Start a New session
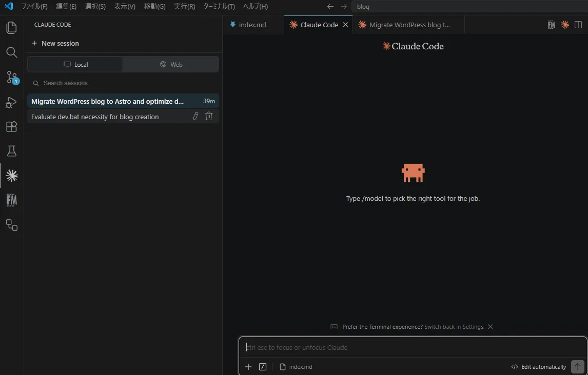 (55, 44)
